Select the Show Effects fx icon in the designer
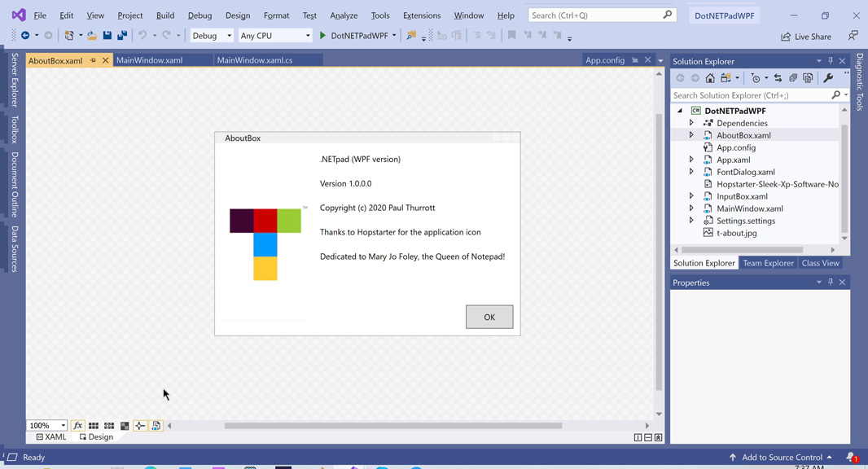The width and height of the screenshot is (868, 469). point(77,425)
